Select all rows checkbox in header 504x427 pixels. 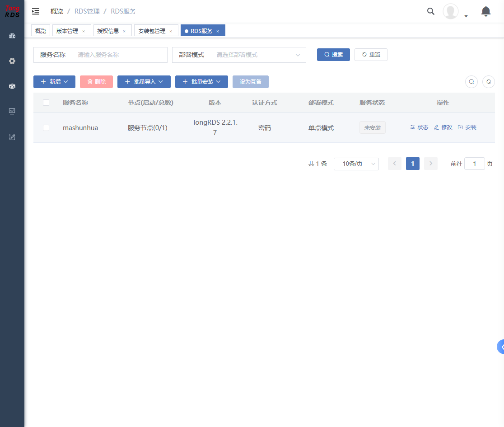[46, 103]
